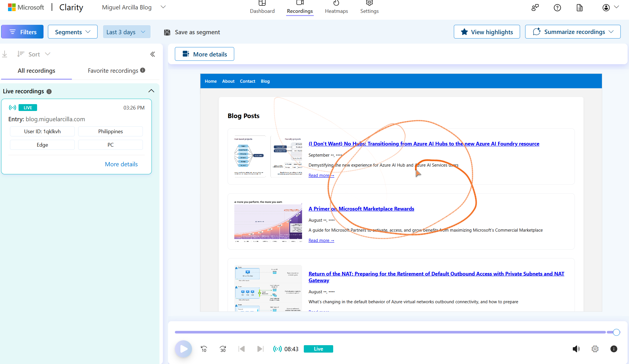Open the Dashboard tab
629x364 pixels.
pos(262,8)
